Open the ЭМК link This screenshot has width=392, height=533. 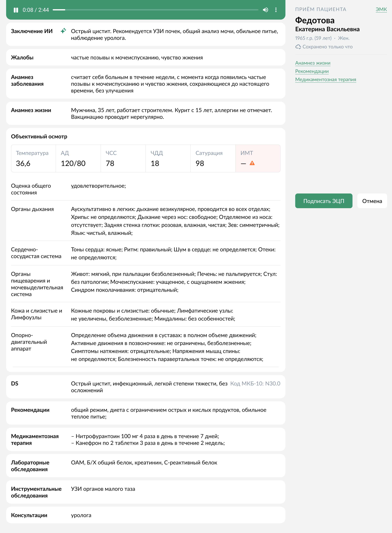point(381,9)
